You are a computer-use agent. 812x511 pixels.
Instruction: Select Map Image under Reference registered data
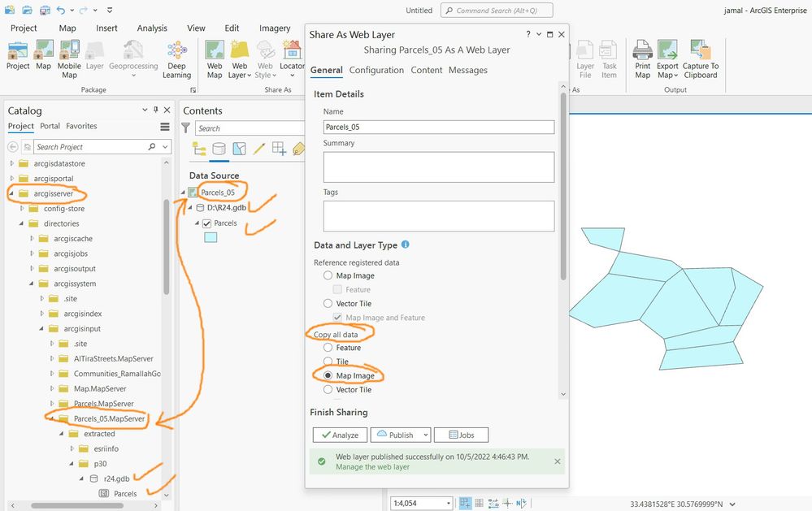coord(328,275)
